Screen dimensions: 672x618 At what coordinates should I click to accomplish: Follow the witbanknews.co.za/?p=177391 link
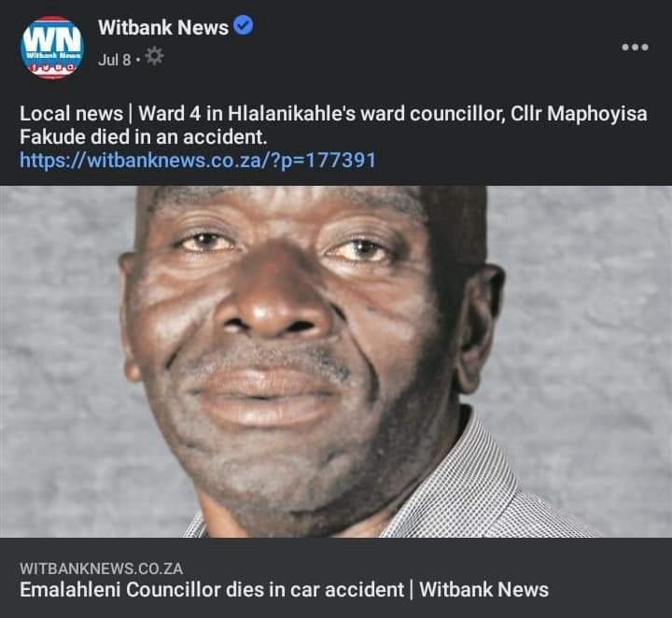click(x=198, y=161)
